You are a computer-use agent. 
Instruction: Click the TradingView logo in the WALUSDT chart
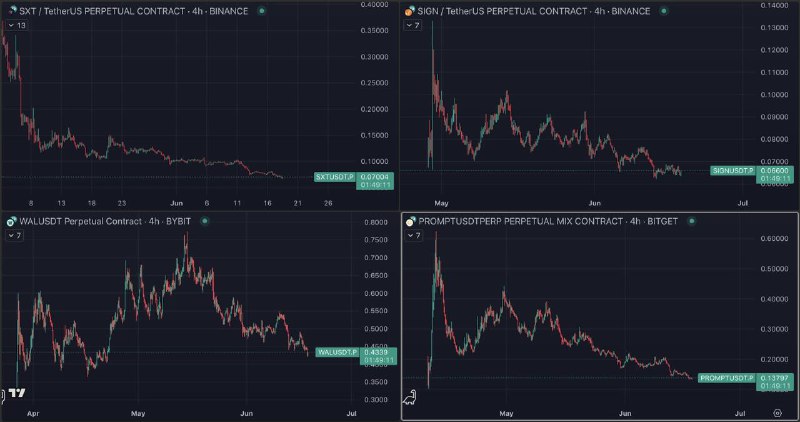pyautogui.click(x=17, y=393)
